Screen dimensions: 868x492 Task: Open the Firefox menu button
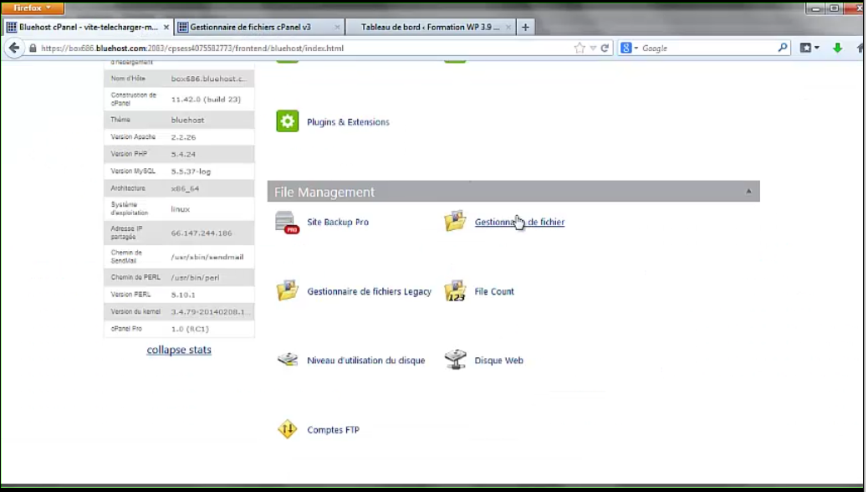tap(32, 8)
